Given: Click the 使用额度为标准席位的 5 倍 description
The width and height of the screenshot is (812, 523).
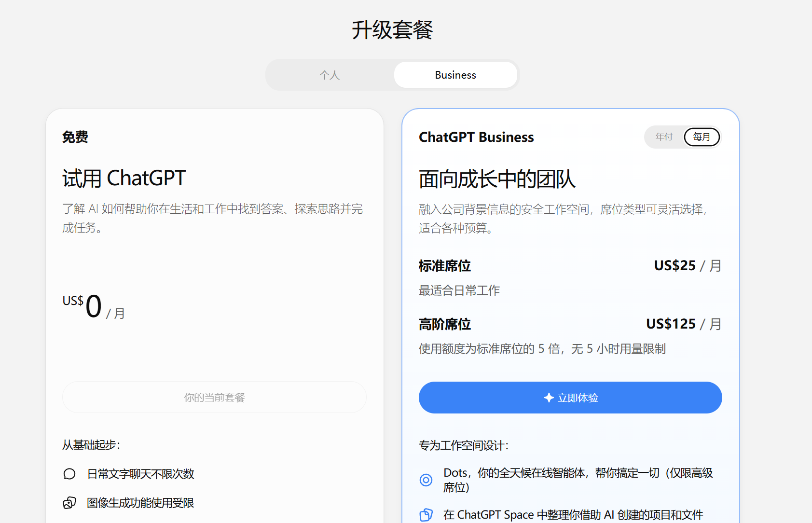Looking at the screenshot, I should pos(542,349).
